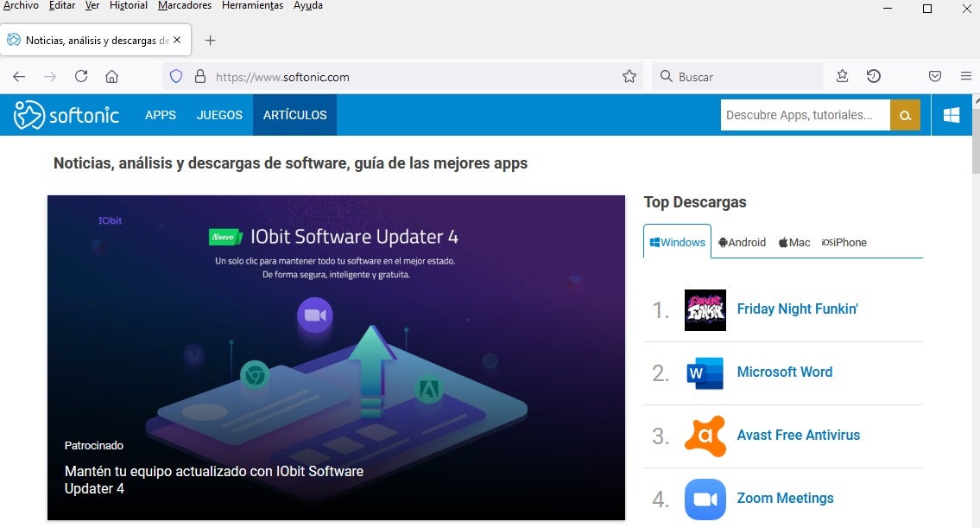Image resolution: width=980 pixels, height=528 pixels.
Task: Click the headline Noticias, análisis y descargas de software
Action: pyautogui.click(x=291, y=163)
